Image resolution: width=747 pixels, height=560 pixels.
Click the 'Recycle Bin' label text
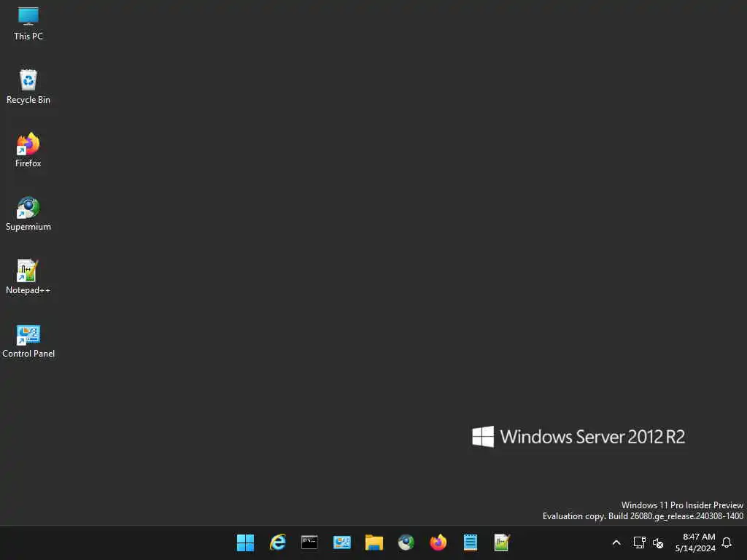28,99
